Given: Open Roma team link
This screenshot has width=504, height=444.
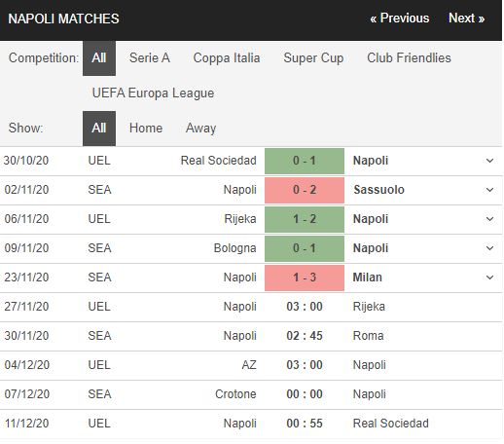Looking at the screenshot, I should point(368,336).
